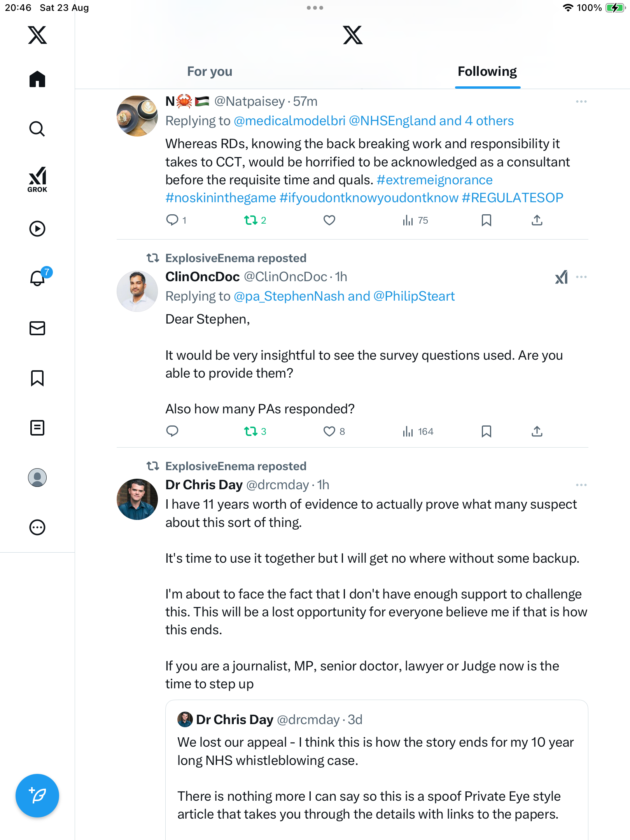
Task: Open more options on Natpaisey's post
Action: (x=581, y=101)
